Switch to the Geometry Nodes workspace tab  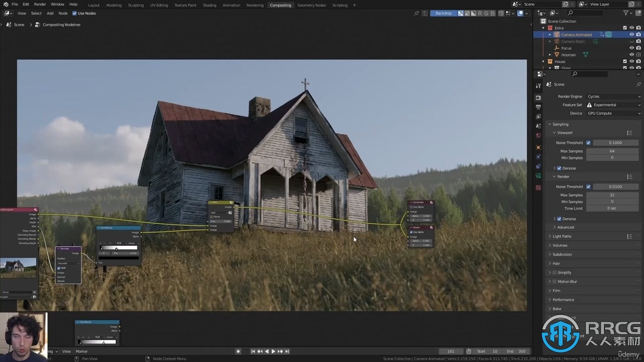(311, 5)
